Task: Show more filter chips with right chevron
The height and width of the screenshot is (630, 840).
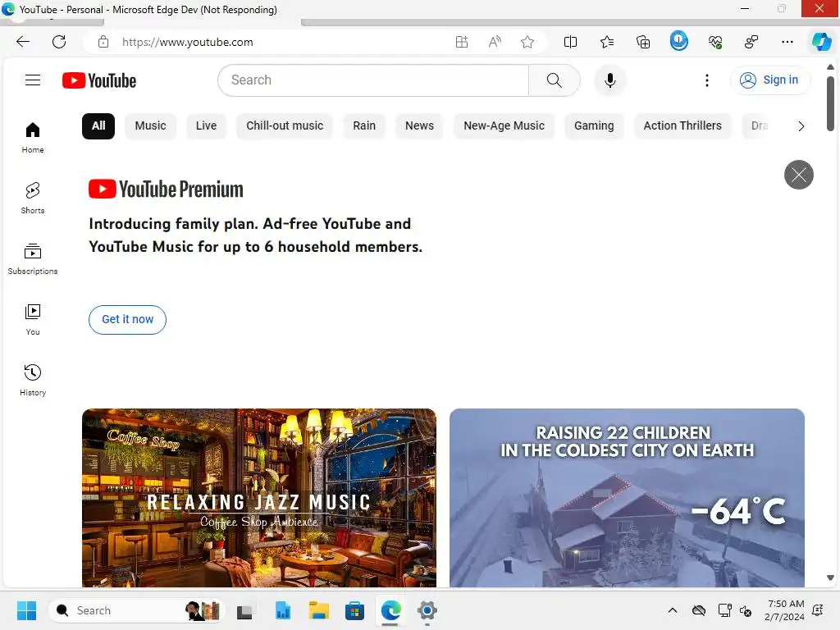Action: click(x=801, y=126)
